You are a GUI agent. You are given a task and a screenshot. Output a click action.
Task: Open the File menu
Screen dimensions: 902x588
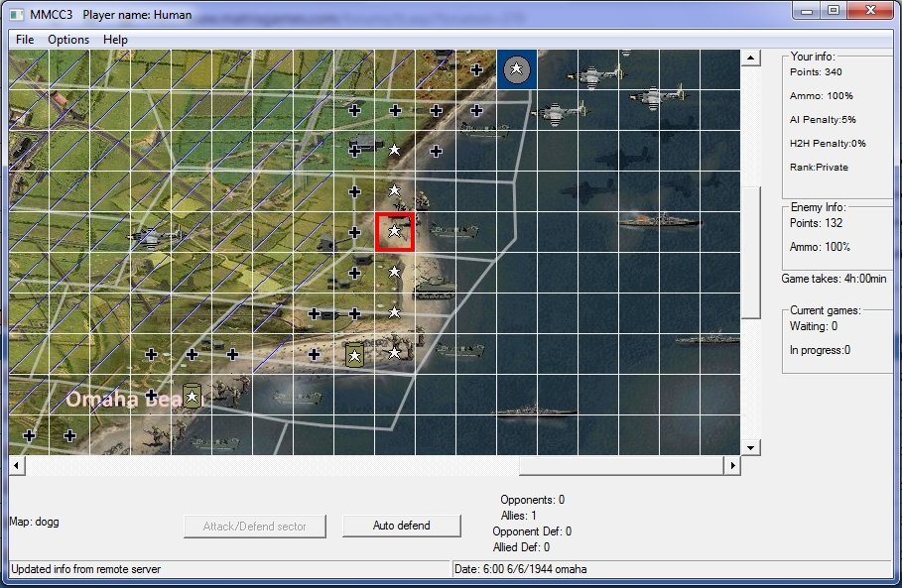[25, 39]
